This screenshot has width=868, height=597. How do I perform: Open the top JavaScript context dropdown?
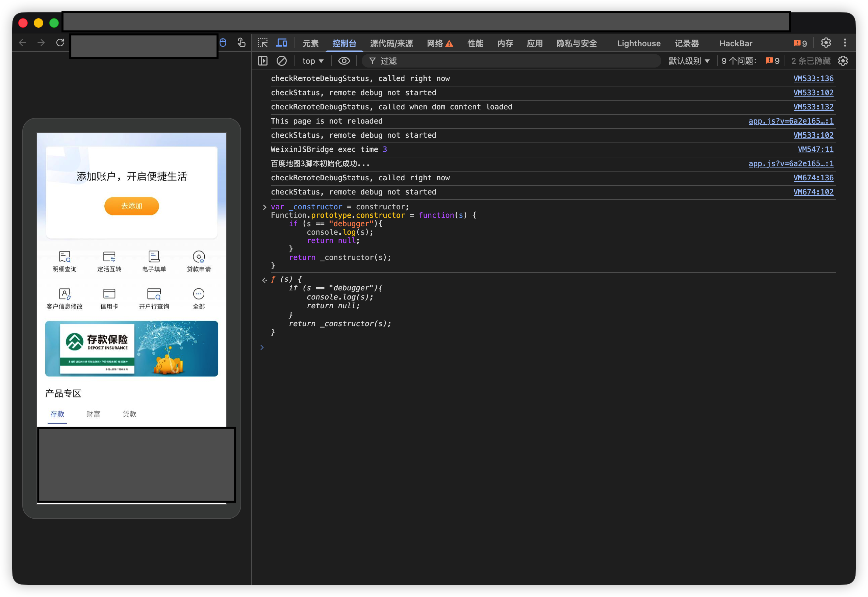click(313, 61)
